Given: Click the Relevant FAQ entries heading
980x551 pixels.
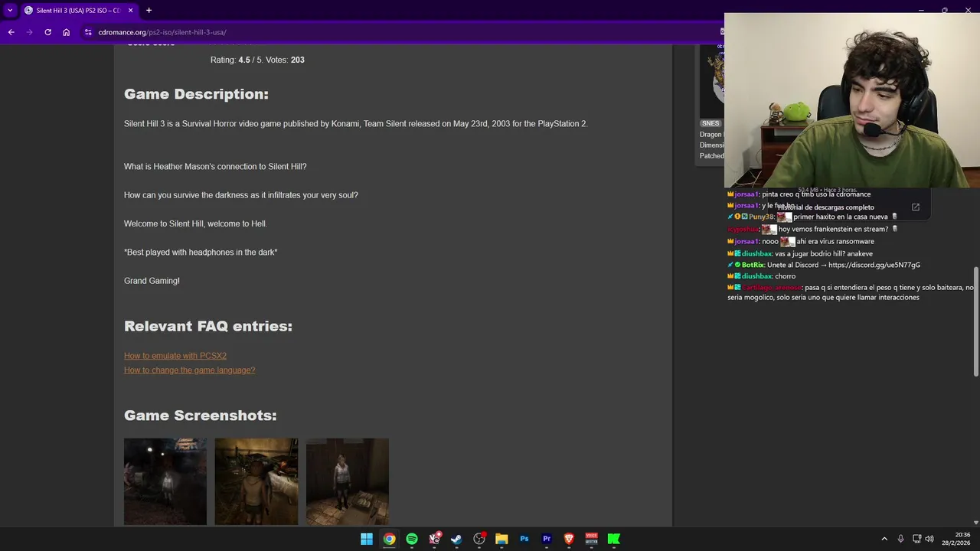Looking at the screenshot, I should [208, 326].
